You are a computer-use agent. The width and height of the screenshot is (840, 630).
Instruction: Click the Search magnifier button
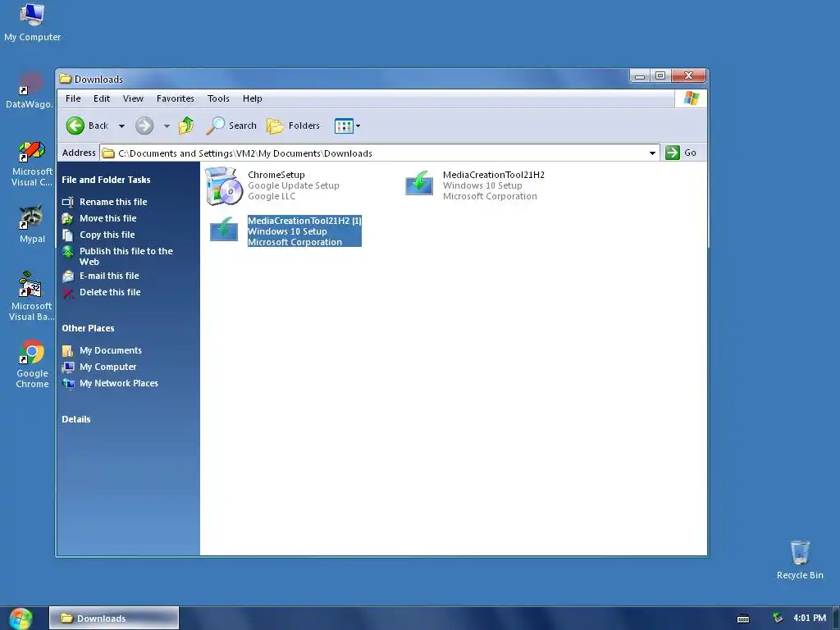(x=231, y=126)
